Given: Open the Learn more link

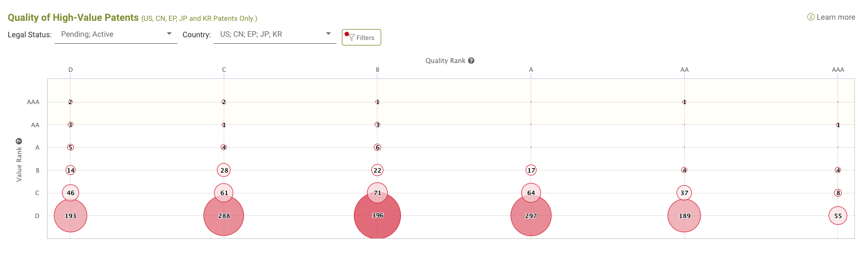Looking at the screenshot, I should click(x=836, y=17).
